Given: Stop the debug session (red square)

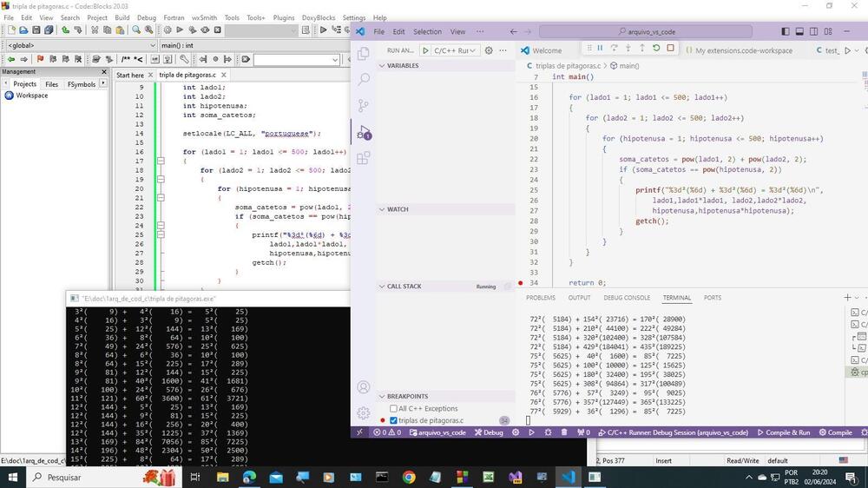Looking at the screenshot, I should [x=670, y=49].
